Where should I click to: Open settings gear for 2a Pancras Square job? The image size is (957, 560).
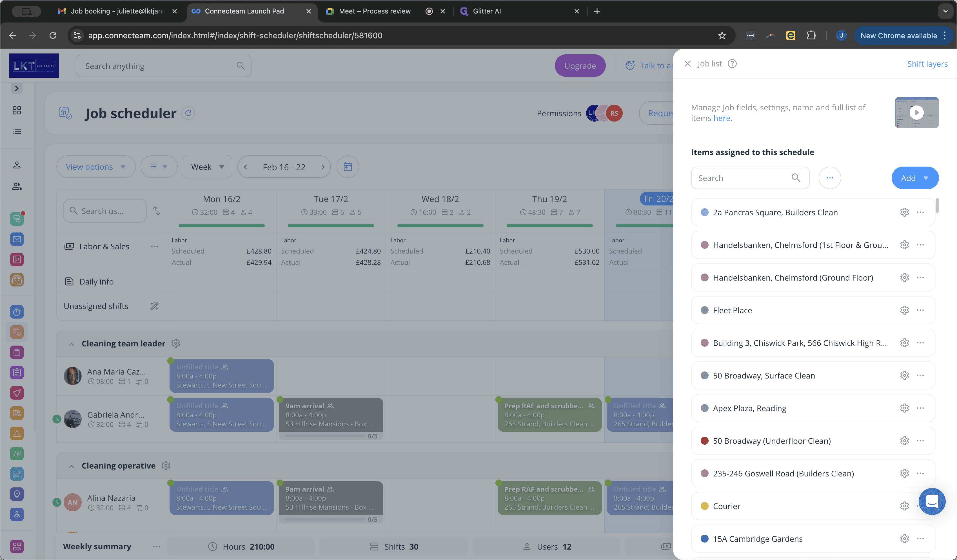click(904, 212)
